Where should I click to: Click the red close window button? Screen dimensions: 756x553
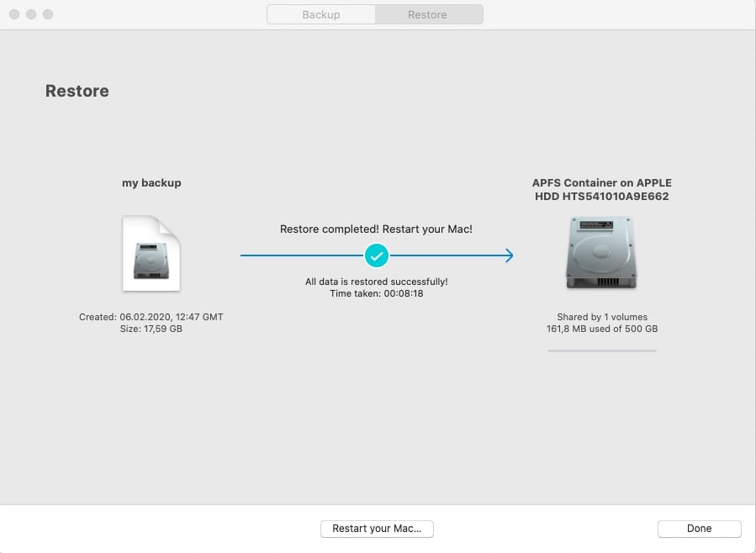(x=14, y=15)
